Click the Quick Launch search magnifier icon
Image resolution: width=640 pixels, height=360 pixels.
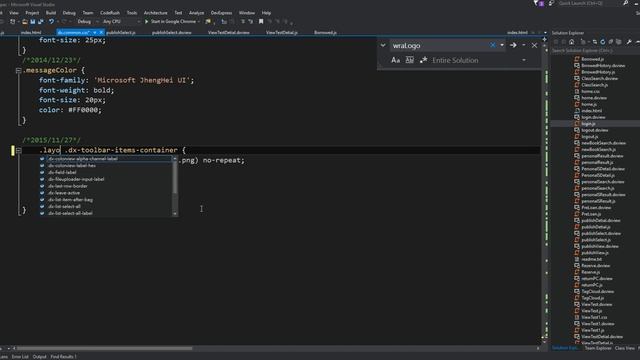[x=626, y=3]
